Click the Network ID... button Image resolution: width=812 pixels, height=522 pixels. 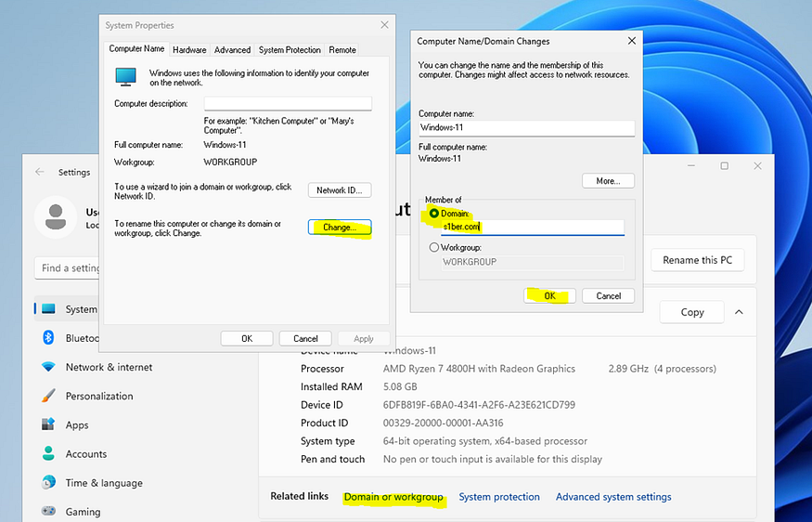pos(340,190)
